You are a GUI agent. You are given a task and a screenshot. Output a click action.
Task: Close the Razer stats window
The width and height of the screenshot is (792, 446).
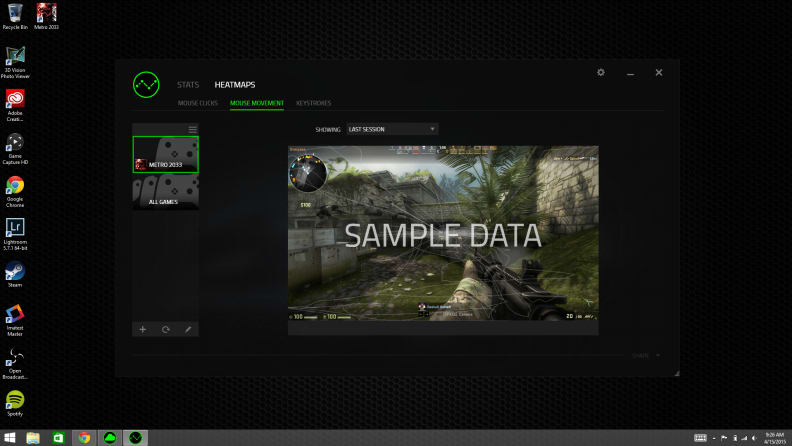point(659,72)
